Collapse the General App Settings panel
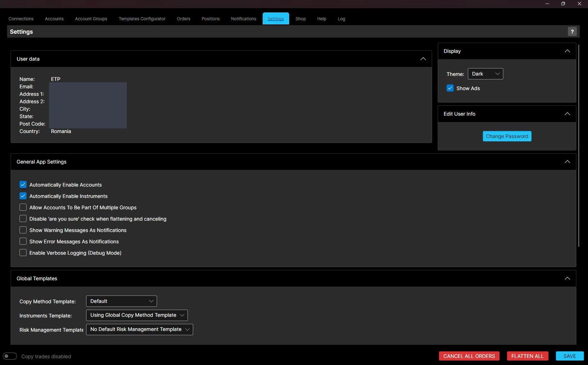 (567, 162)
